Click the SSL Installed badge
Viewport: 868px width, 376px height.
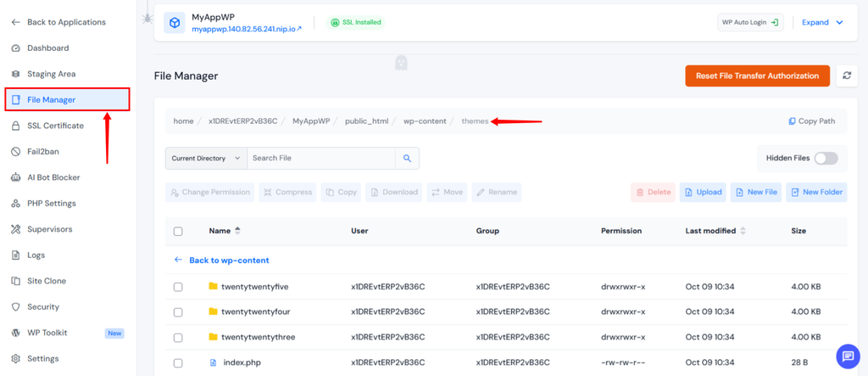[x=356, y=22]
